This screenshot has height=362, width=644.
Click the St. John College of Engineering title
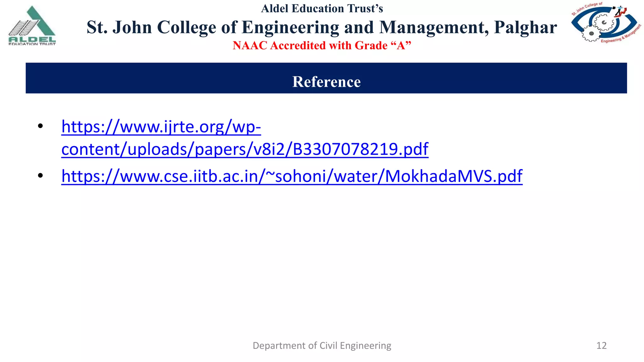tap(322, 27)
